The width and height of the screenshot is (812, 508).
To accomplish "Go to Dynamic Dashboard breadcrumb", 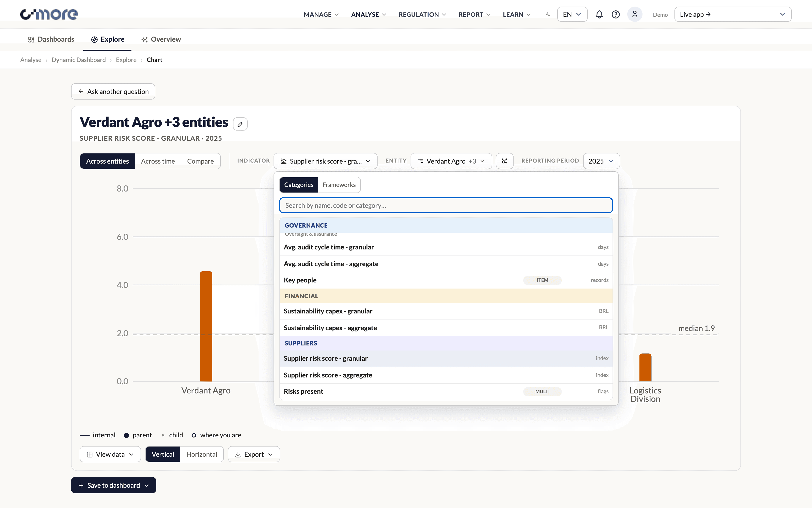I will pos(78,60).
